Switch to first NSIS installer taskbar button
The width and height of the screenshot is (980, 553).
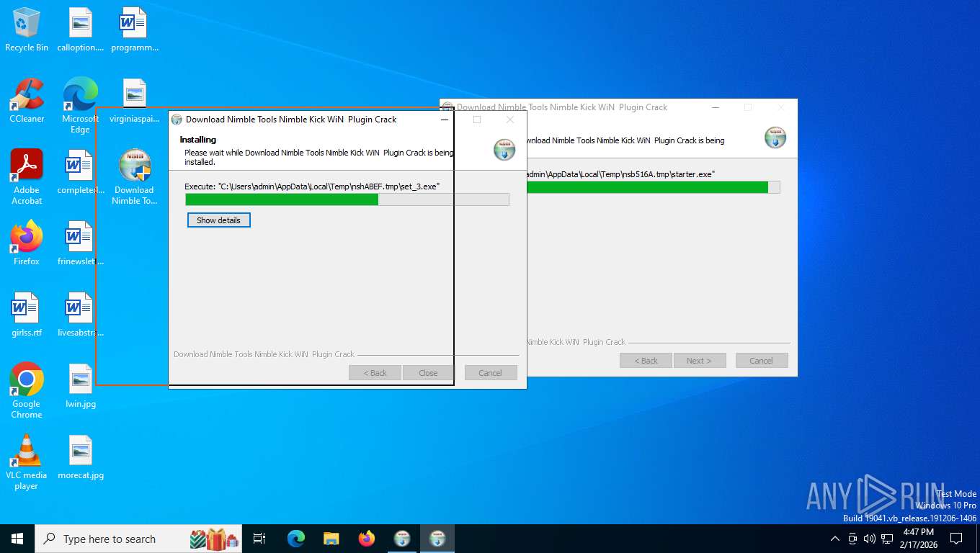pos(402,539)
